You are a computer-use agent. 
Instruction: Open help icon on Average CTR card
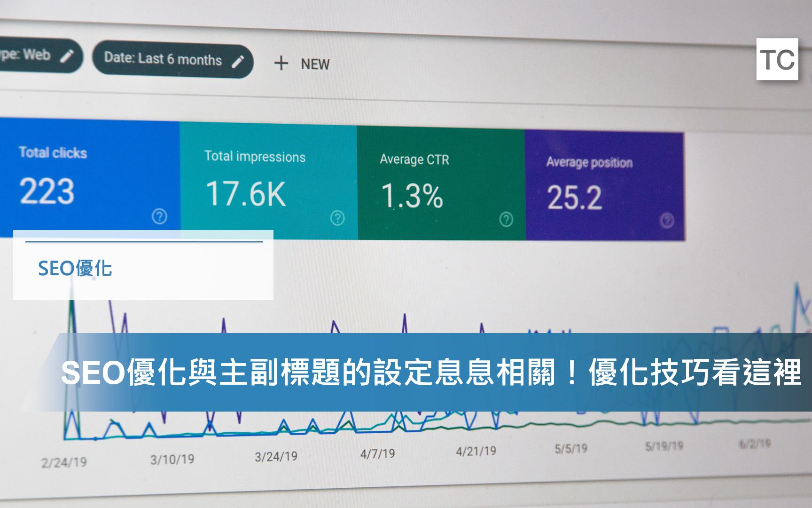pyautogui.click(x=506, y=219)
